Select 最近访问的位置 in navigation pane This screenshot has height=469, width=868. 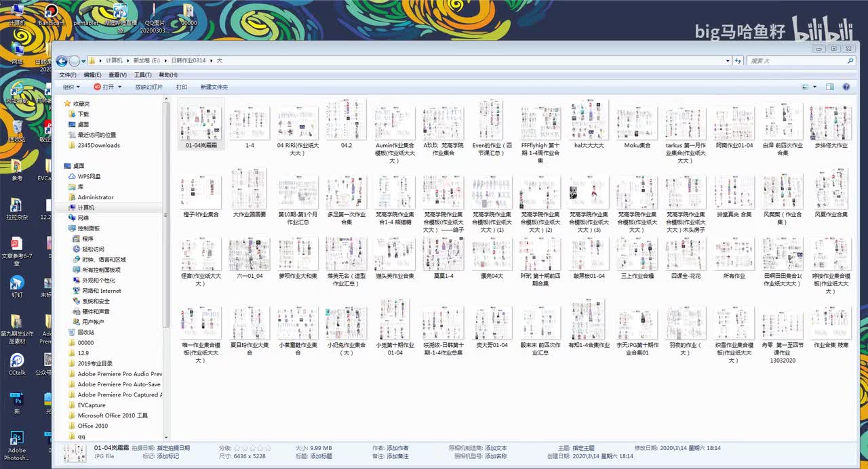click(x=96, y=135)
